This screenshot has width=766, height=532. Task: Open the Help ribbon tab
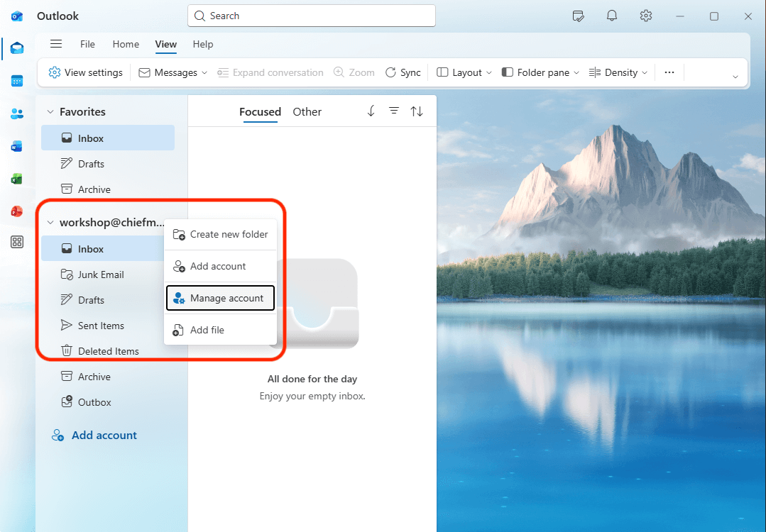[203, 44]
